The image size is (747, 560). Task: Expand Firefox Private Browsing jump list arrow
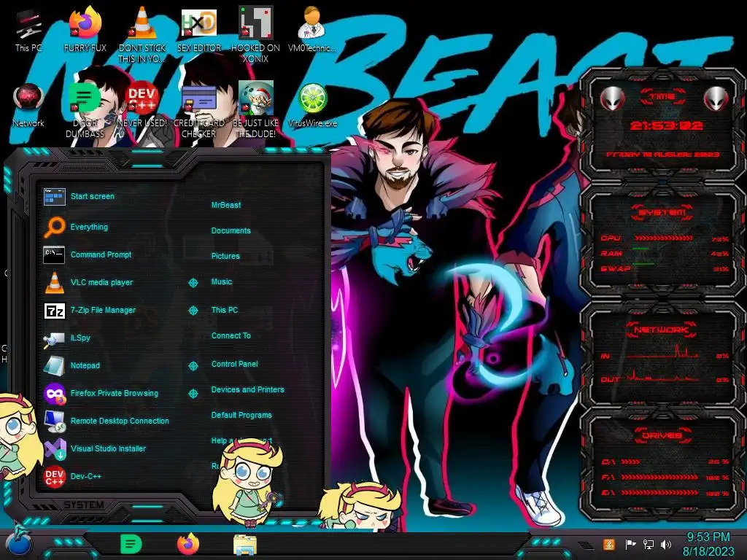(x=193, y=394)
